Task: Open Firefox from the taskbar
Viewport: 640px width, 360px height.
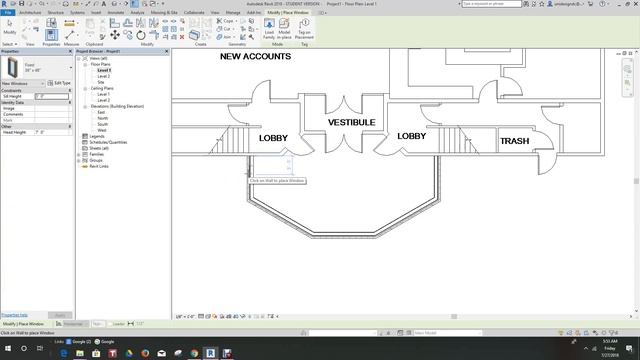Action: 145,353
